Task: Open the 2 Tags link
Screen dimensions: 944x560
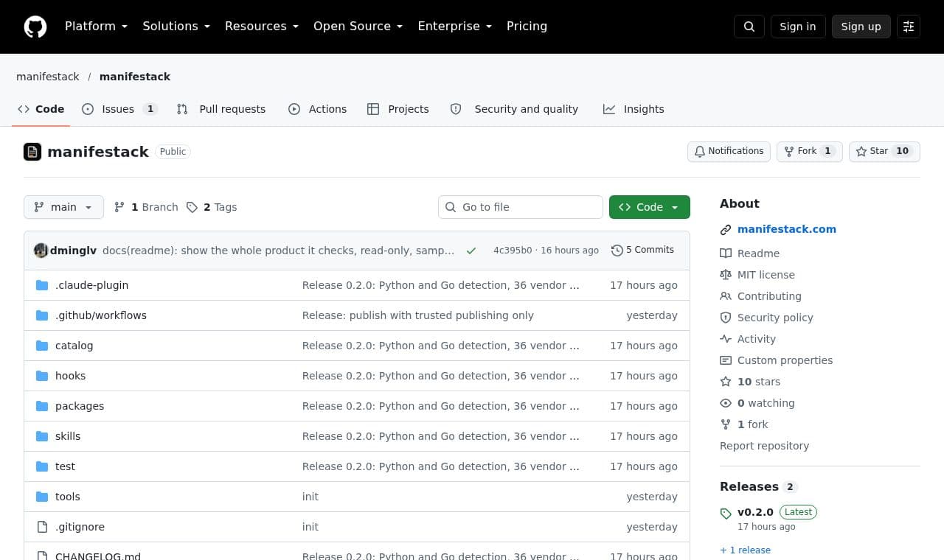Action: [212, 207]
